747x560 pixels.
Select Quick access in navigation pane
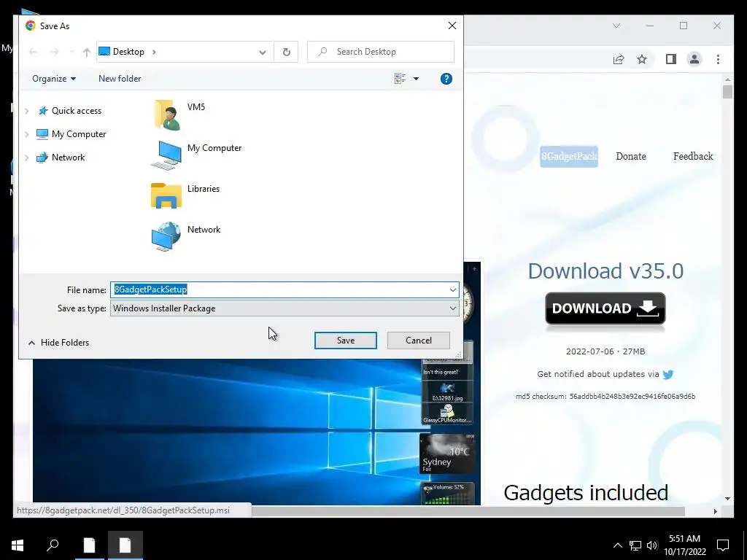(x=70, y=111)
